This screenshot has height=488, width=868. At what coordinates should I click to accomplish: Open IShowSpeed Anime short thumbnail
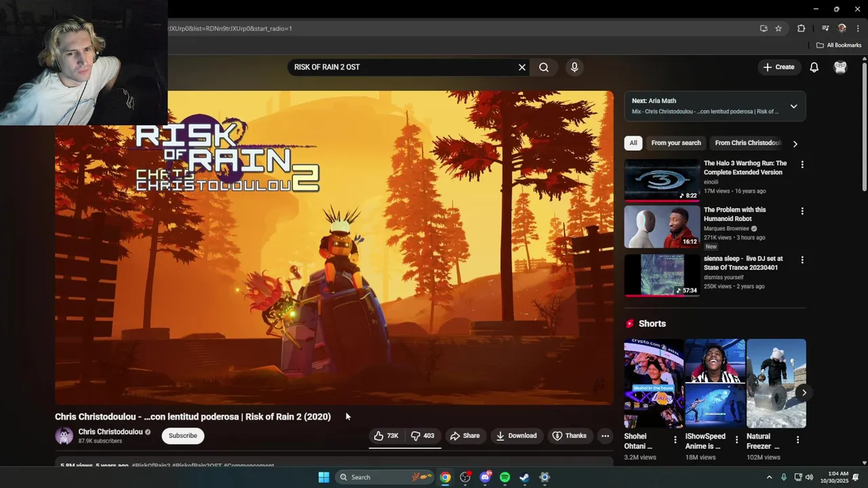click(715, 383)
